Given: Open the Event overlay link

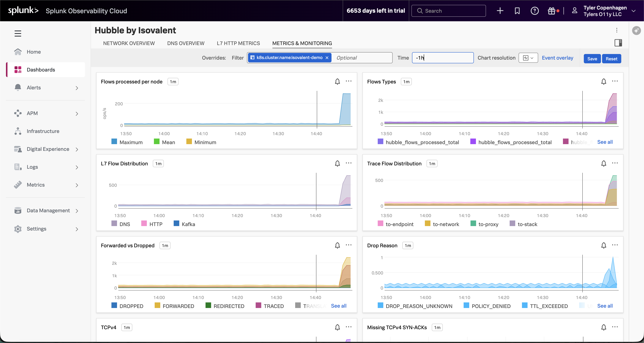Looking at the screenshot, I should click(557, 58).
